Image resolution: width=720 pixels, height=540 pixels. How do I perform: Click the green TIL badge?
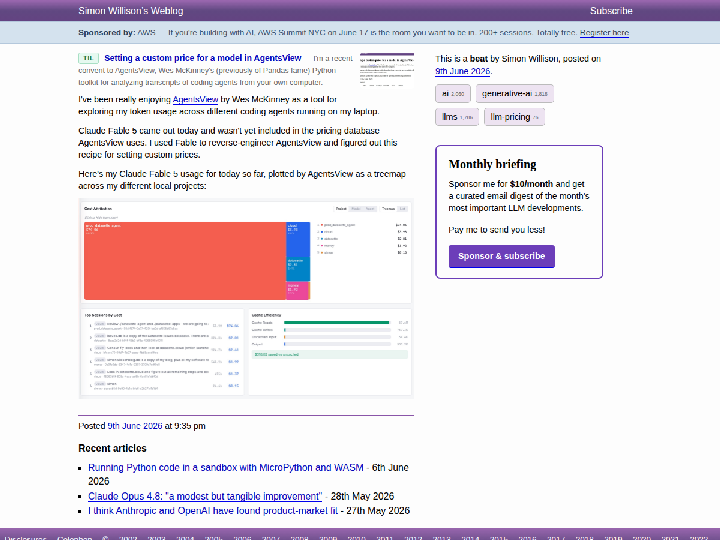[88, 58]
